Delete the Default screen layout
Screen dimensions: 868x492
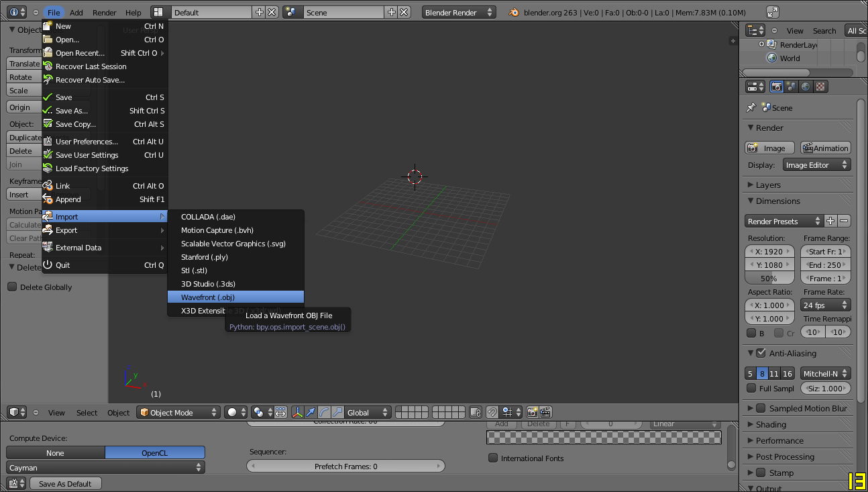point(272,12)
